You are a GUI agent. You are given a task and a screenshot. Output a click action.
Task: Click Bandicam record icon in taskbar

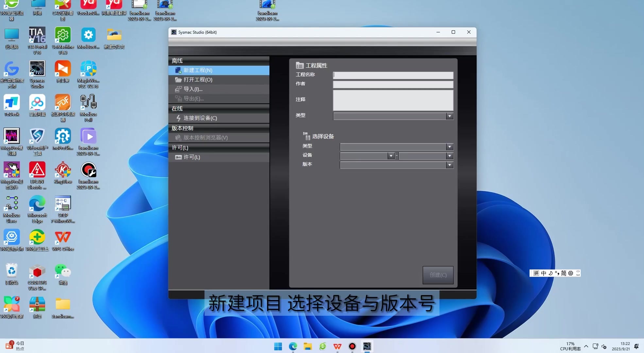352,346
